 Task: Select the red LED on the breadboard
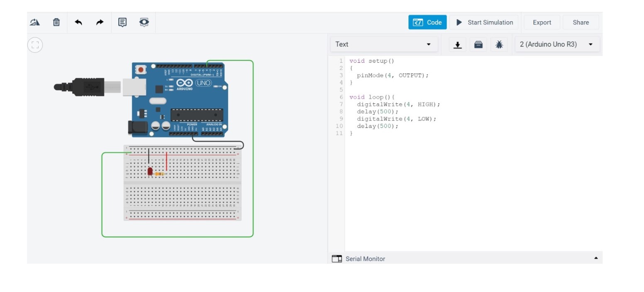(150, 171)
